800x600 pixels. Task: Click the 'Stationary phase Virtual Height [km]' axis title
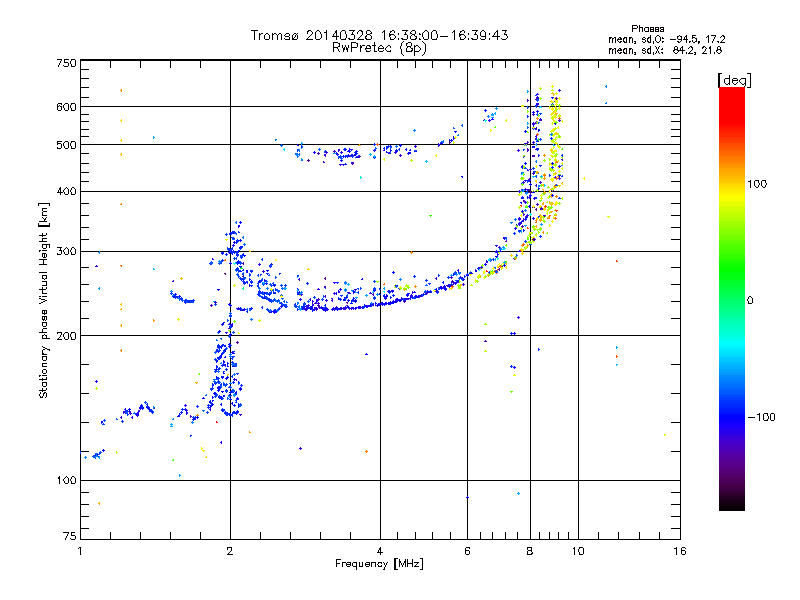(44, 301)
